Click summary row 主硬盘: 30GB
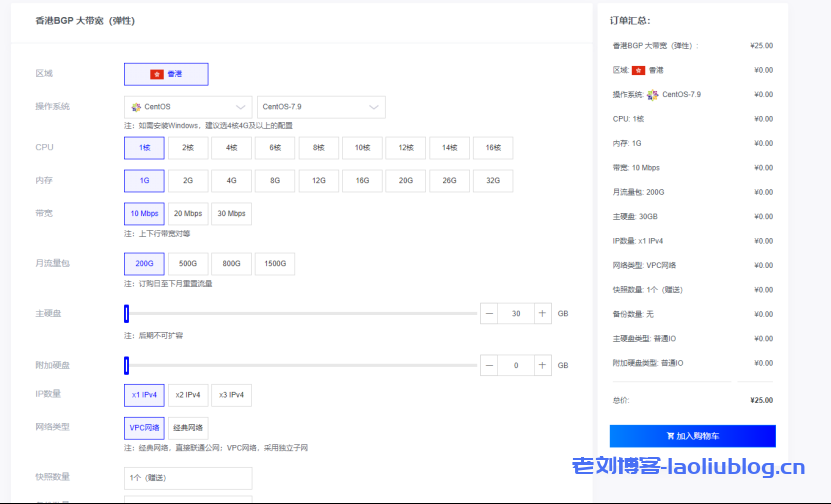This screenshot has height=504, width=831. [693, 217]
